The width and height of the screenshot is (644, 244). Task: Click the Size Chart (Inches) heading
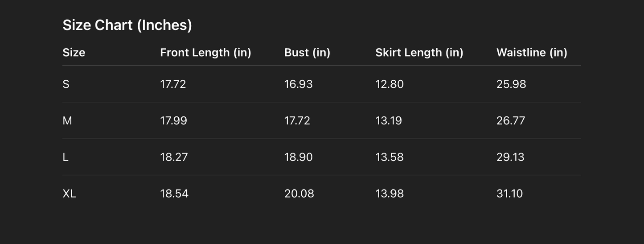click(127, 25)
